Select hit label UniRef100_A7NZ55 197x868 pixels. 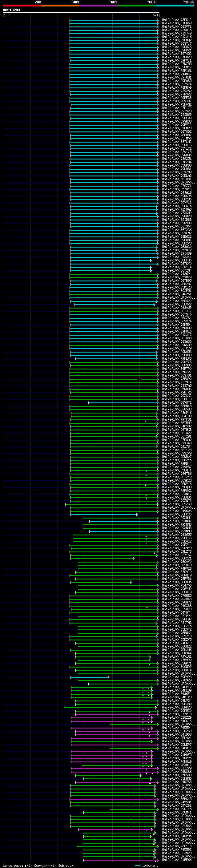[x=177, y=64]
